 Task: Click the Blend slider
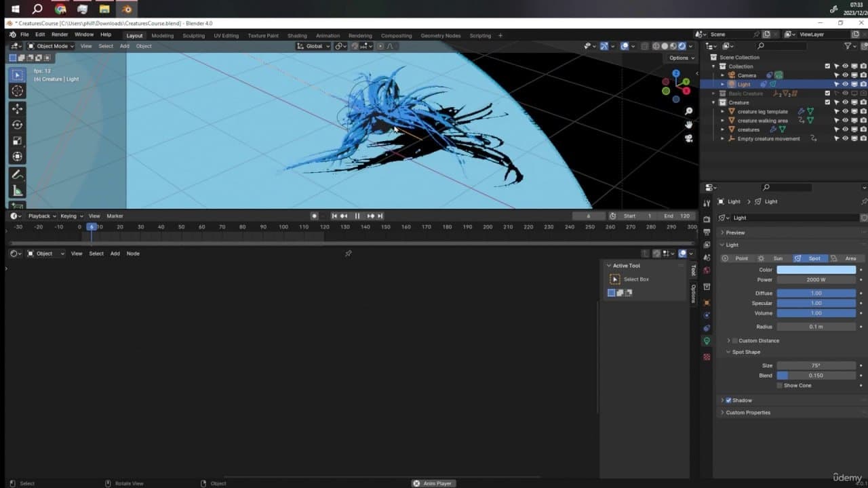[x=816, y=375]
